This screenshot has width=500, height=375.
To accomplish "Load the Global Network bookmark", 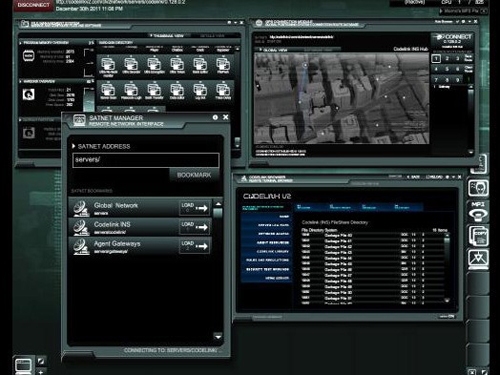I will click(x=195, y=208).
